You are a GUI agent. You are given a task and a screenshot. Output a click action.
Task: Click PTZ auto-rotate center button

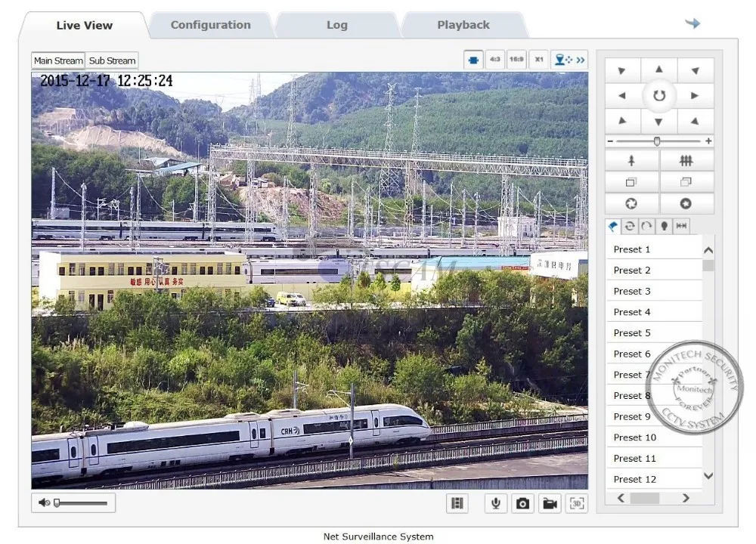pyautogui.click(x=659, y=95)
